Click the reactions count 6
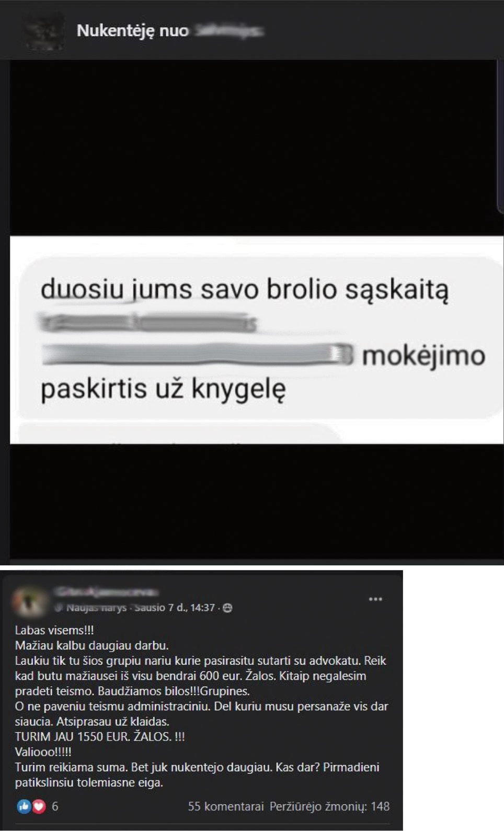The image size is (504, 831). tap(55, 806)
